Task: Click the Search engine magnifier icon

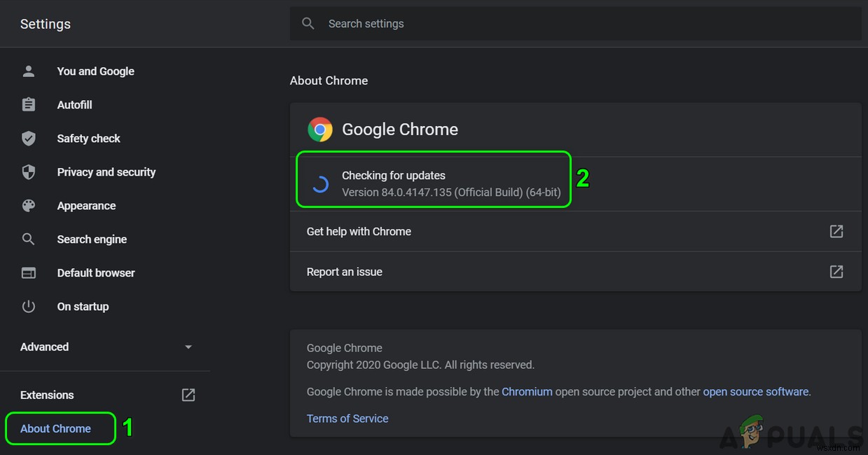Action: (28, 239)
